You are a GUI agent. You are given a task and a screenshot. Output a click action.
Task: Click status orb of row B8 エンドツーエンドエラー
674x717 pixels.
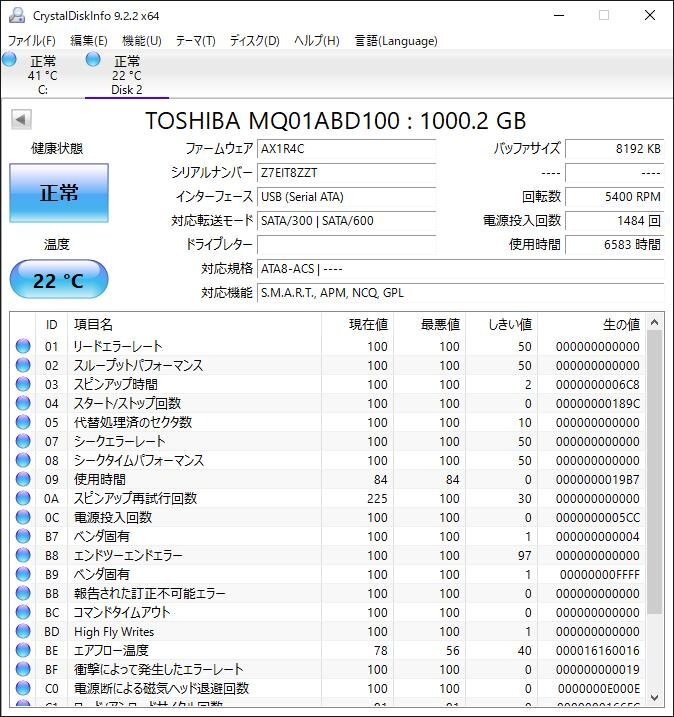[23, 555]
